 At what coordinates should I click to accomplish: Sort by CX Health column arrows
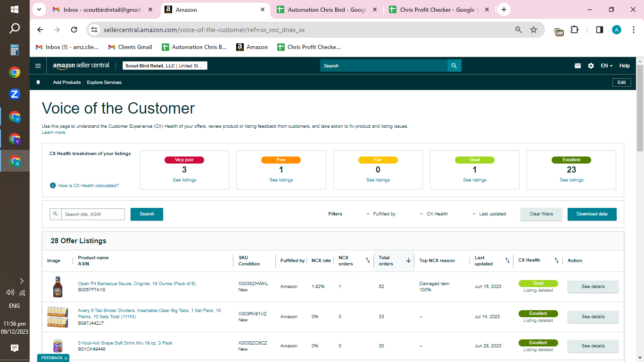click(x=556, y=260)
